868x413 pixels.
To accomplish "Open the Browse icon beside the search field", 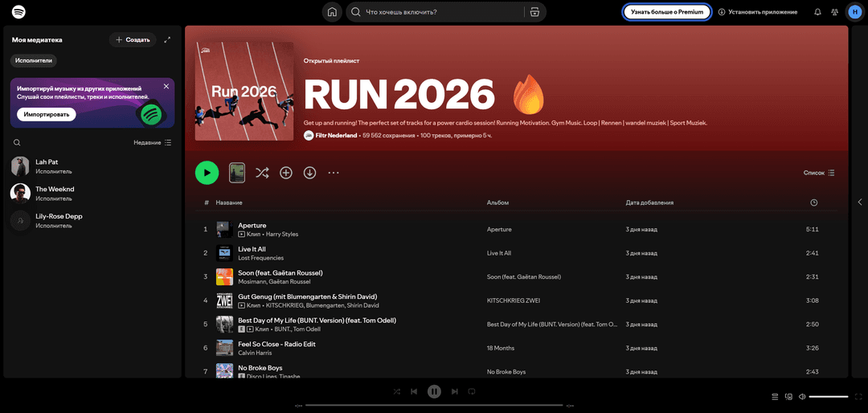I will coord(534,11).
